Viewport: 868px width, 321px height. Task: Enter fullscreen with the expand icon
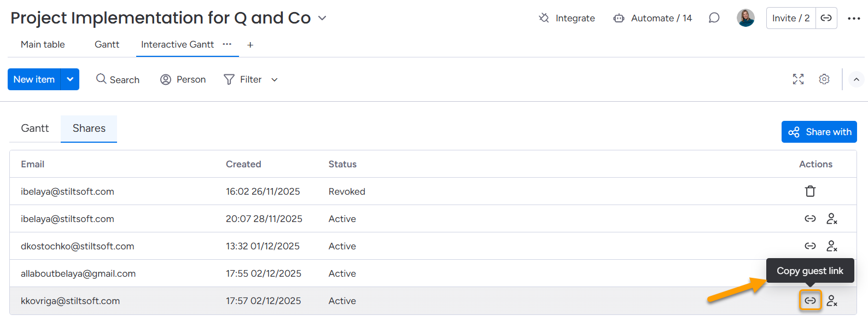coord(798,79)
